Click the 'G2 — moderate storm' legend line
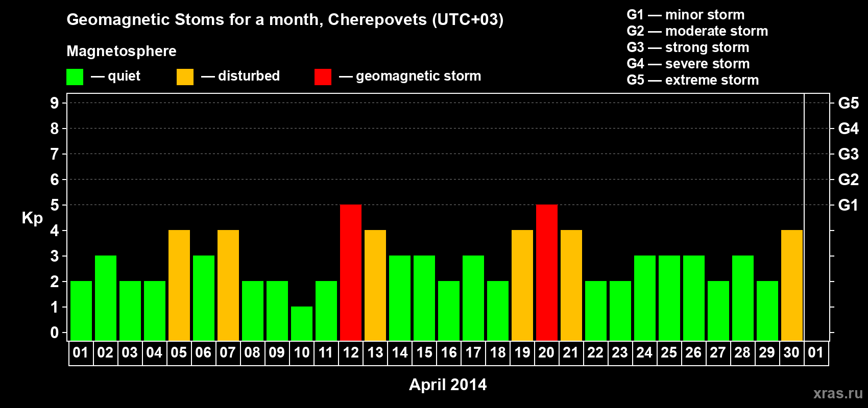The image size is (868, 408). [697, 31]
